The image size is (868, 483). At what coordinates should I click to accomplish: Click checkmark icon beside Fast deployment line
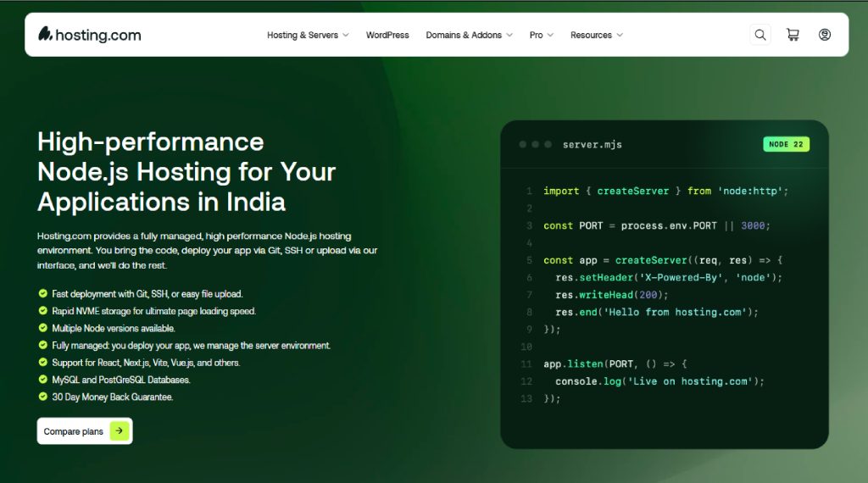(42, 294)
